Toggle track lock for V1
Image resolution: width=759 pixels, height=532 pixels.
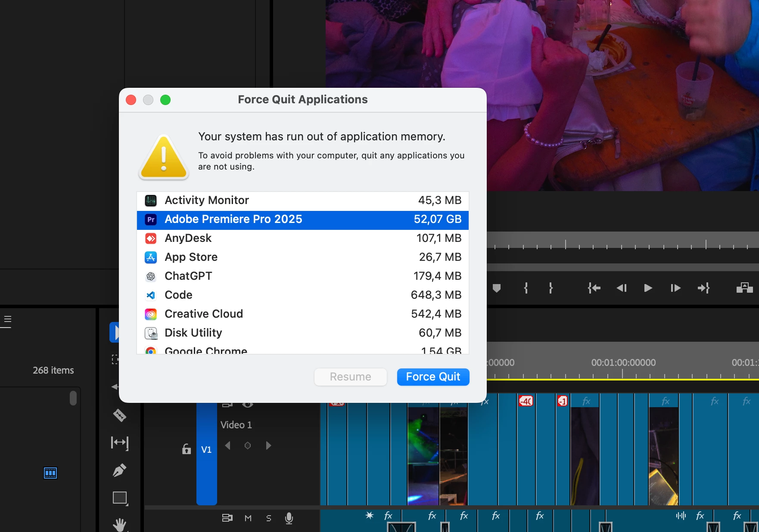(x=186, y=449)
